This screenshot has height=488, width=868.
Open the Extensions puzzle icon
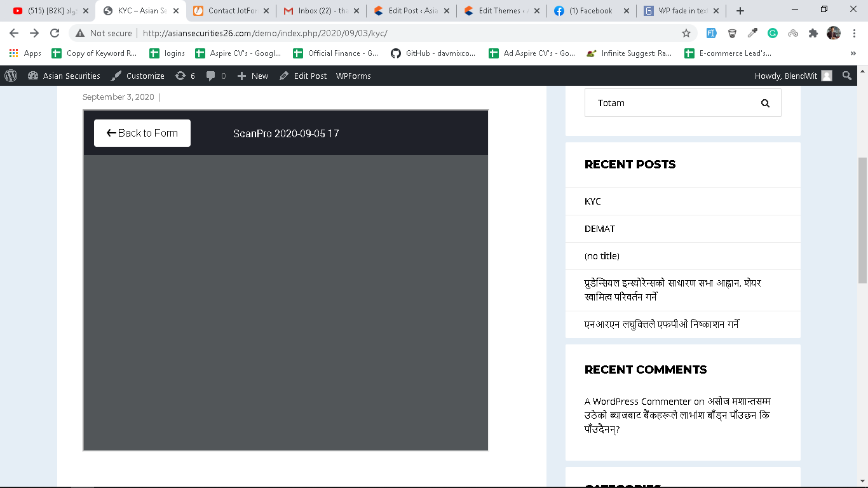813,33
